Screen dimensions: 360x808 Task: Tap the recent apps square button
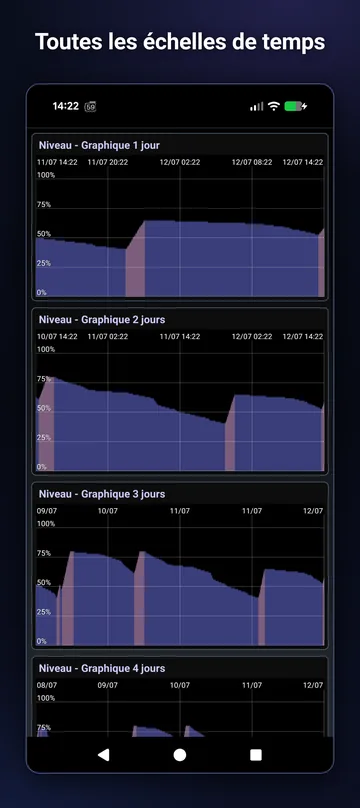click(256, 755)
